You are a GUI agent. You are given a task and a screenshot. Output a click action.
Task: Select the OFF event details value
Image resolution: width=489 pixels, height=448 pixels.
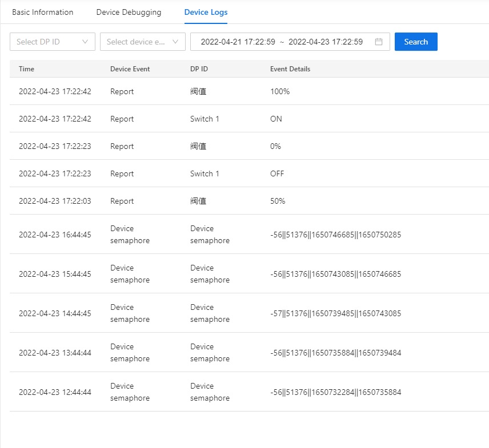click(277, 173)
